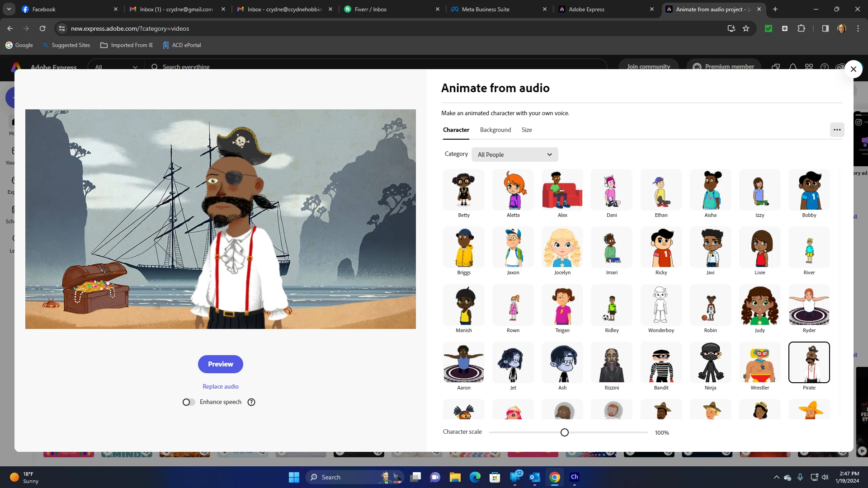Choose the Ninja character
The image size is (868, 488).
point(710,363)
